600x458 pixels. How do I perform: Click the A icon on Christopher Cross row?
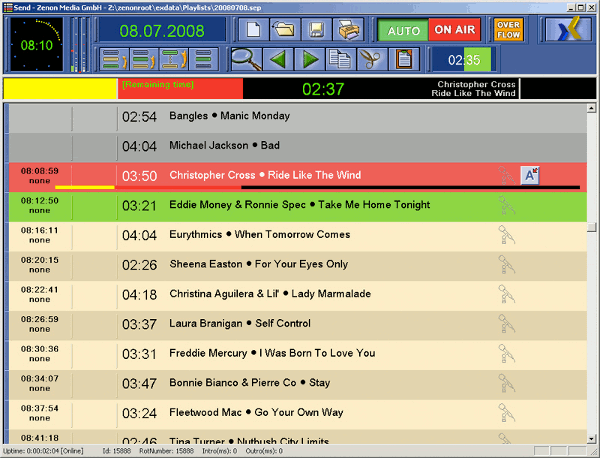(x=532, y=175)
